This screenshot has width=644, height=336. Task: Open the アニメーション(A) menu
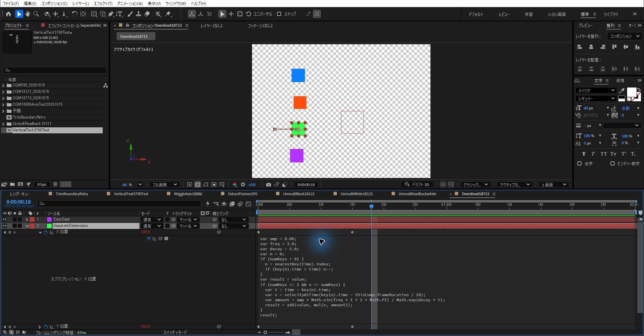[130, 3]
